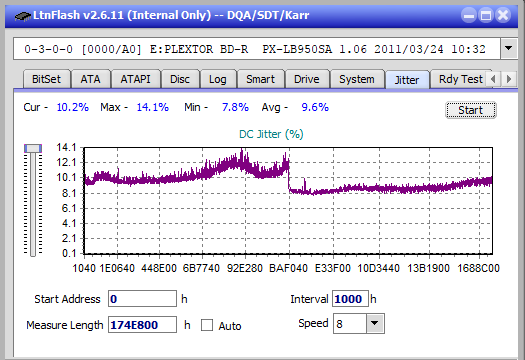Image resolution: width=525 pixels, height=360 pixels.
Task: Select the Smart tab
Action: pyautogui.click(x=260, y=79)
